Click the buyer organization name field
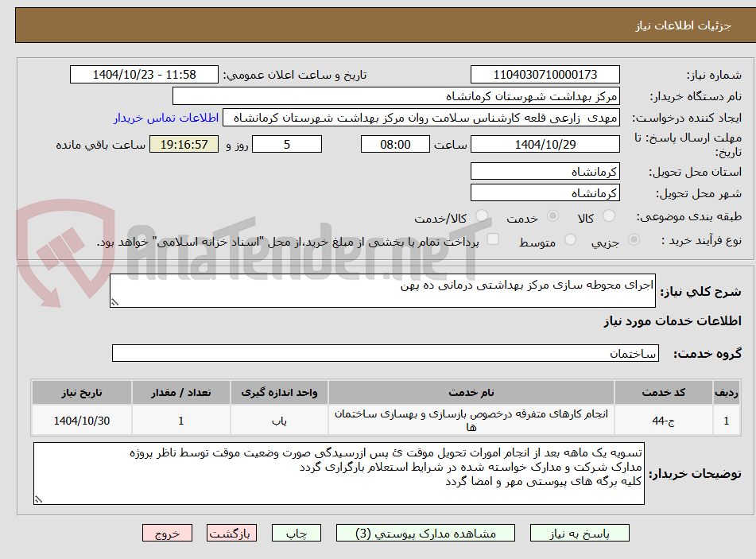The width and height of the screenshot is (756, 559). [396, 96]
